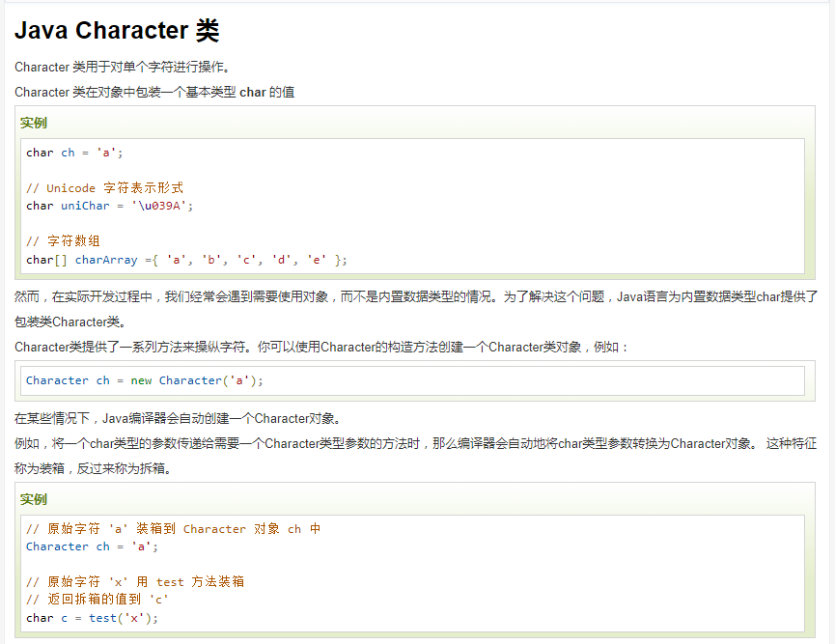Click the comment '// 字符数组'
The width and height of the screenshot is (835, 644).
63,241
